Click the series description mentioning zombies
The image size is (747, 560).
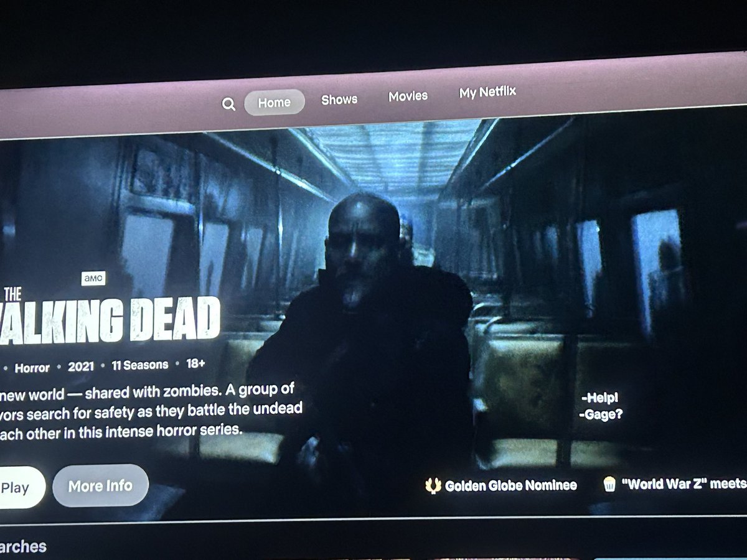pyautogui.click(x=151, y=411)
